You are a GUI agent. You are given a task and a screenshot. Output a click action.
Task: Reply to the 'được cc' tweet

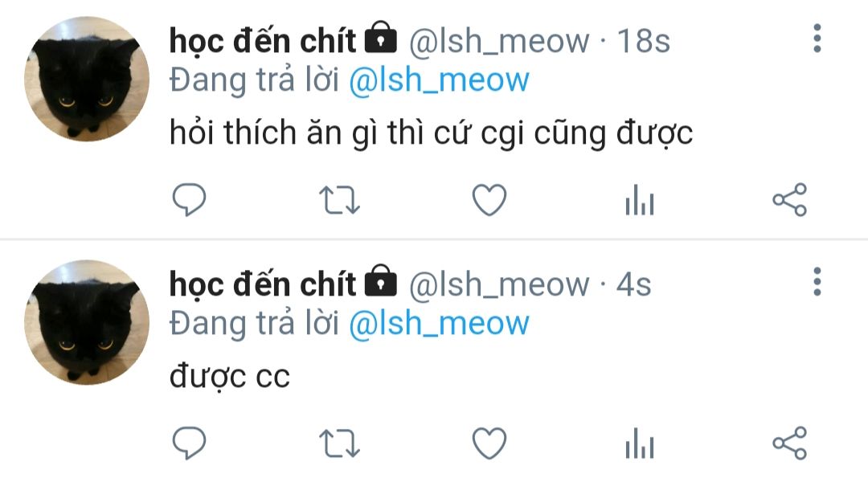click(x=190, y=443)
